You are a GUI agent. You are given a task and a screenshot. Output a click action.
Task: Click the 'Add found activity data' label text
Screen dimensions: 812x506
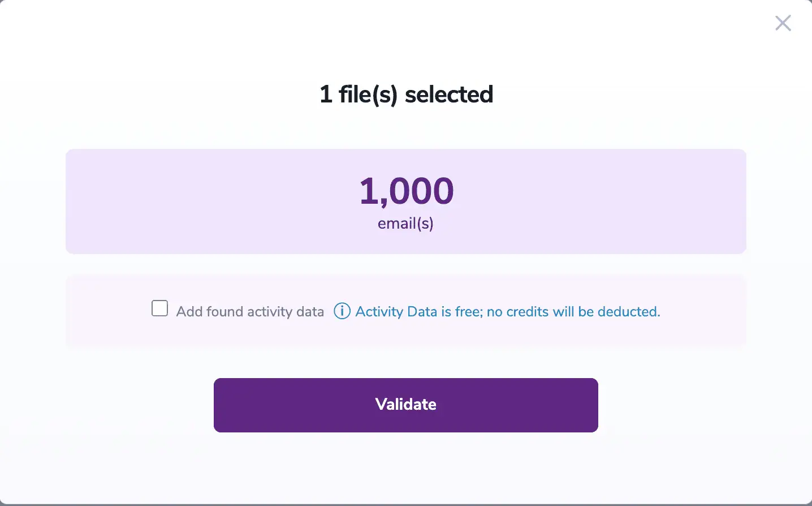(249, 311)
